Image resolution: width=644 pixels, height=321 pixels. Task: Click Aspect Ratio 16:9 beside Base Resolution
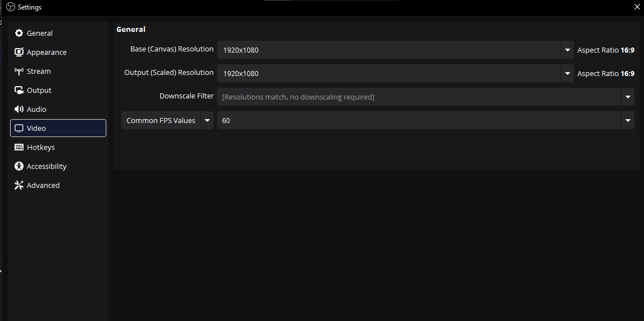pos(606,50)
